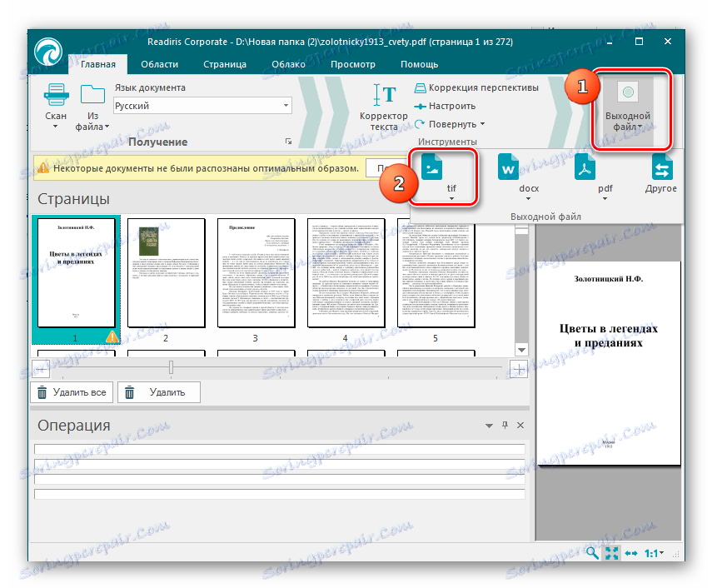Image resolution: width=712 pixels, height=588 pixels.
Task: Click the warning triangle on page 1 thumbnail
Action: 112,336
